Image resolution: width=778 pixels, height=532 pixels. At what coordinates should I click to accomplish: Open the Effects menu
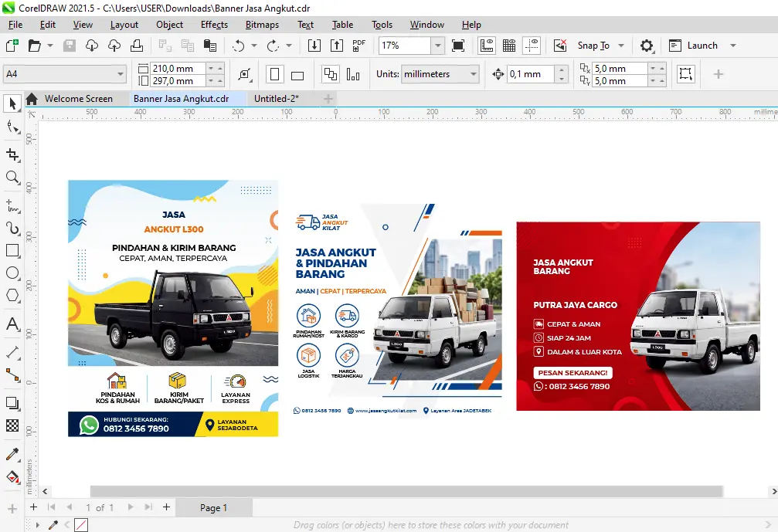pos(214,25)
